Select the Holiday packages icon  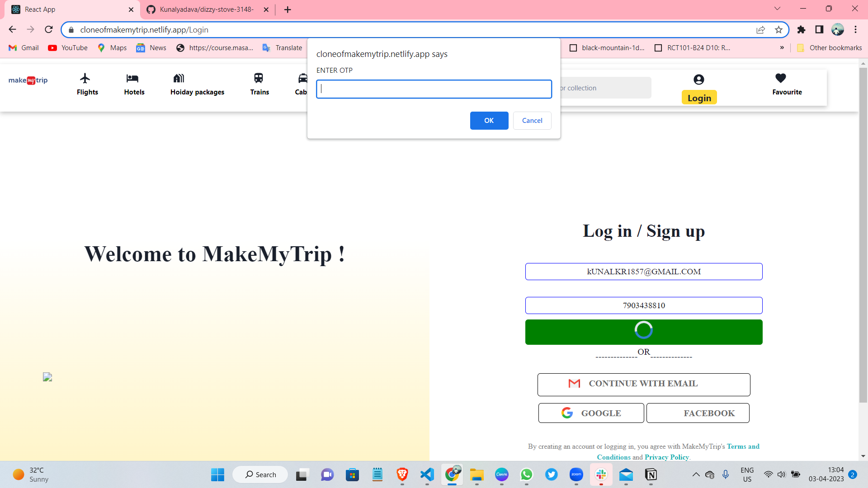pyautogui.click(x=179, y=78)
